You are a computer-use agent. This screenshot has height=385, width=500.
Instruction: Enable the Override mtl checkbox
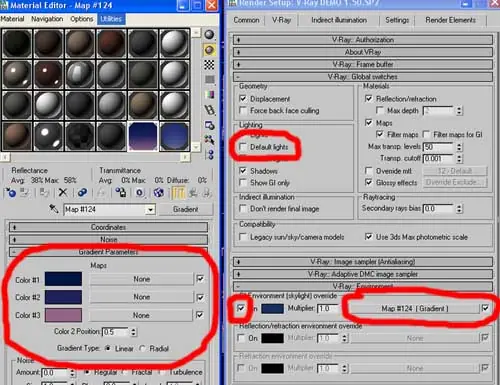click(x=369, y=171)
